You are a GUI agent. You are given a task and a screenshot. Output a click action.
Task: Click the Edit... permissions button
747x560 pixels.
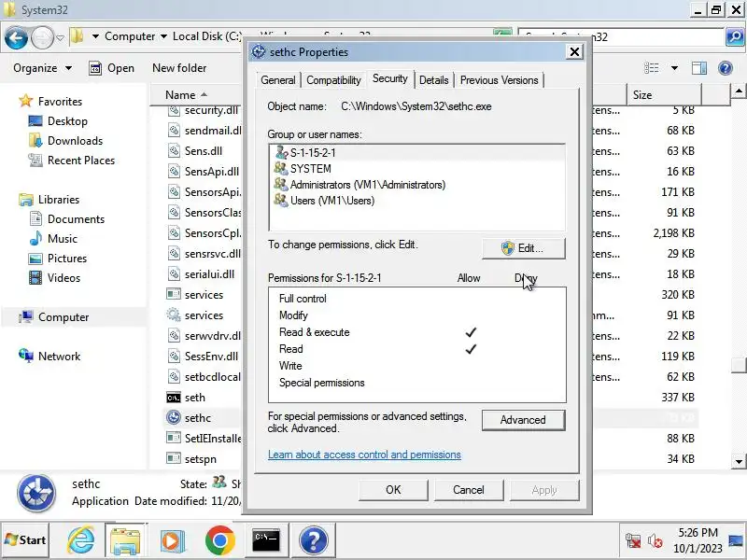524,248
